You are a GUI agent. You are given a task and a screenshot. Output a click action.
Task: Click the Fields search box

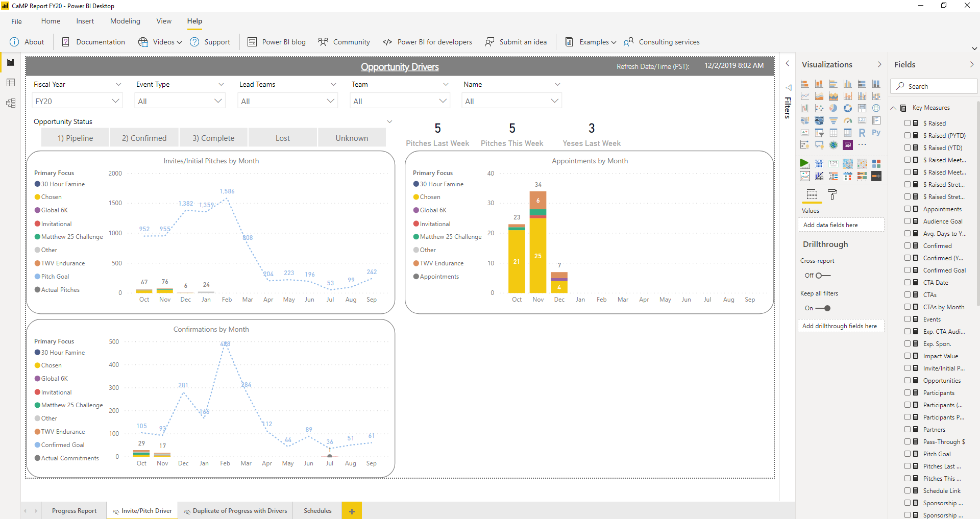(x=934, y=86)
